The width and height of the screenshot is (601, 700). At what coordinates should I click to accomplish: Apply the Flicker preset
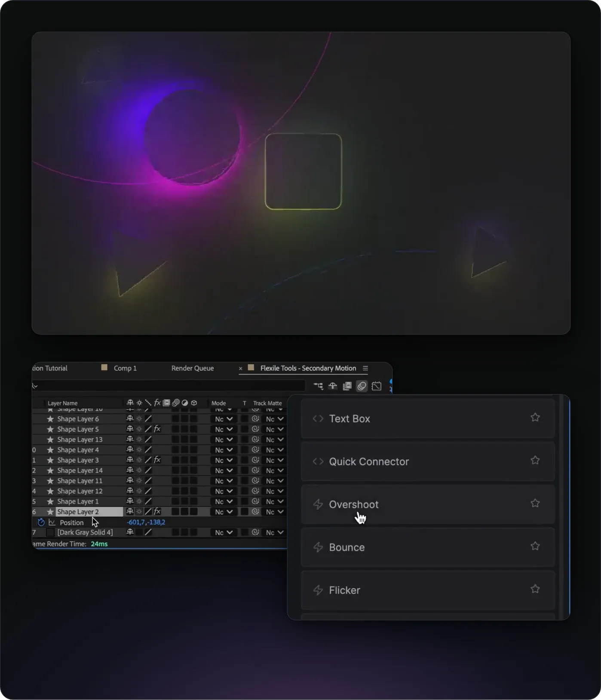(x=428, y=590)
